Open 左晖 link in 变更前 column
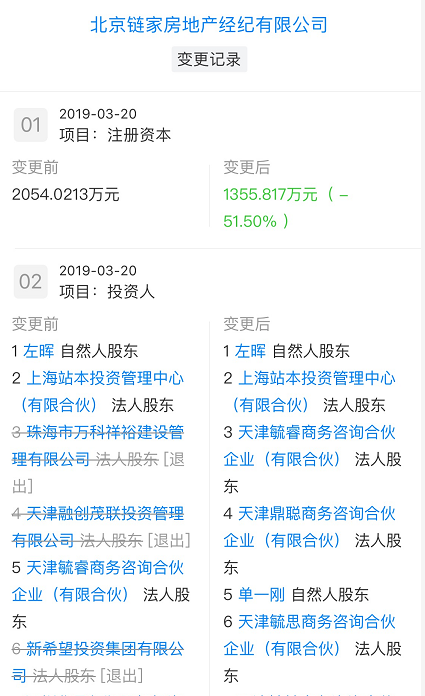This screenshot has width=425, height=696. coord(39,351)
